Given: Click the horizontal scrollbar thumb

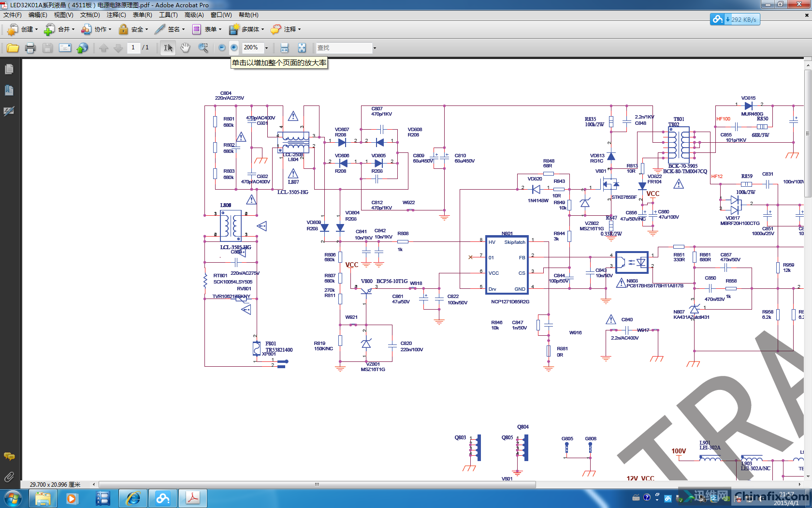Looking at the screenshot, I should click(317, 484).
